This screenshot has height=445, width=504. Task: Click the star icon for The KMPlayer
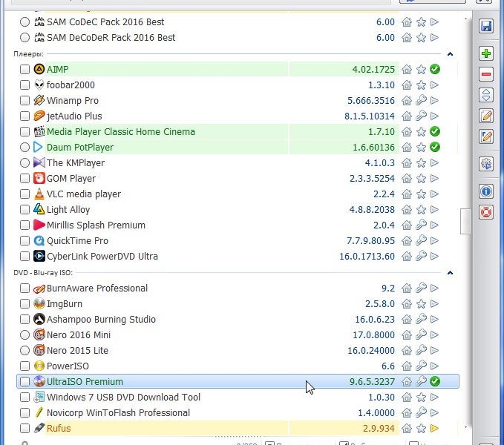(x=421, y=162)
